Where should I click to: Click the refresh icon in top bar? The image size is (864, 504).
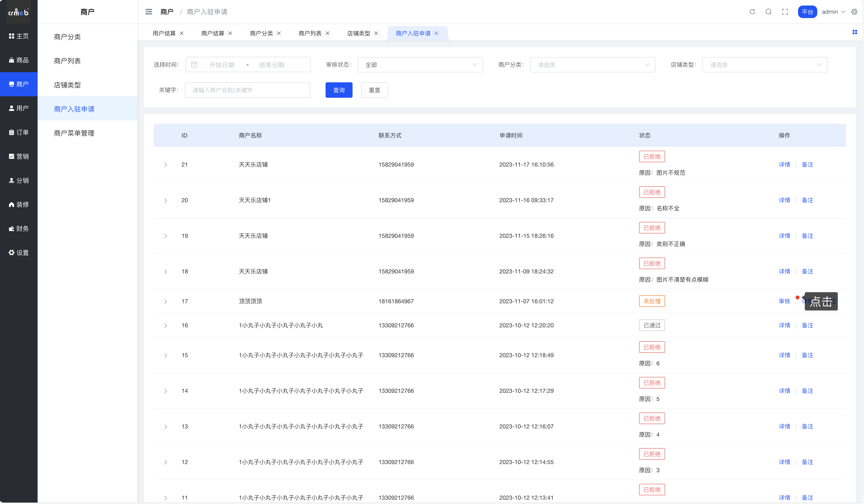click(752, 12)
